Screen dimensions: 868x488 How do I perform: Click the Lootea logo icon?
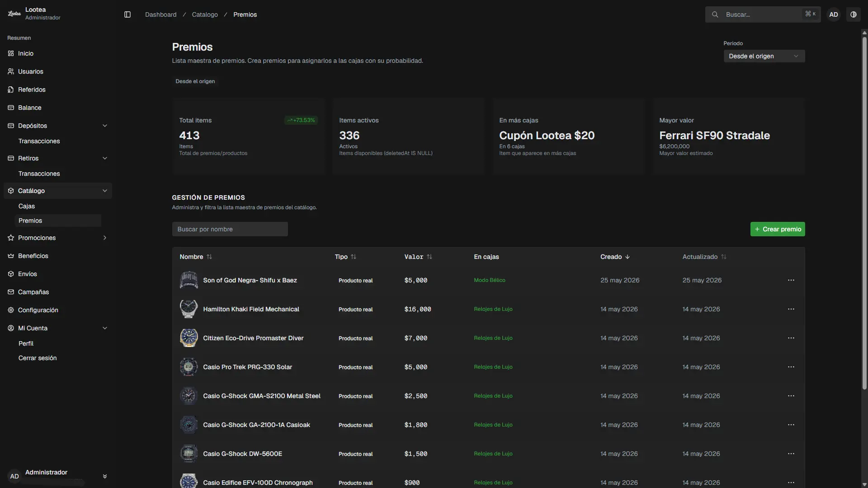pos(14,14)
